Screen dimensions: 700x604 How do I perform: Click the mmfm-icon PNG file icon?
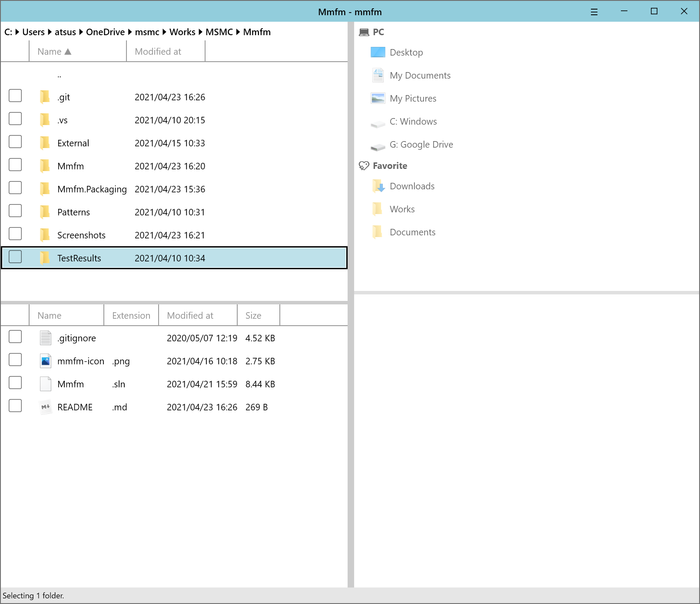45,361
